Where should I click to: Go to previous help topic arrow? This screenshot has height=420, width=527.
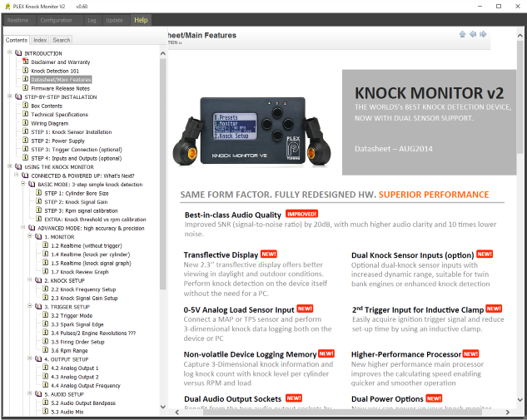point(473,34)
